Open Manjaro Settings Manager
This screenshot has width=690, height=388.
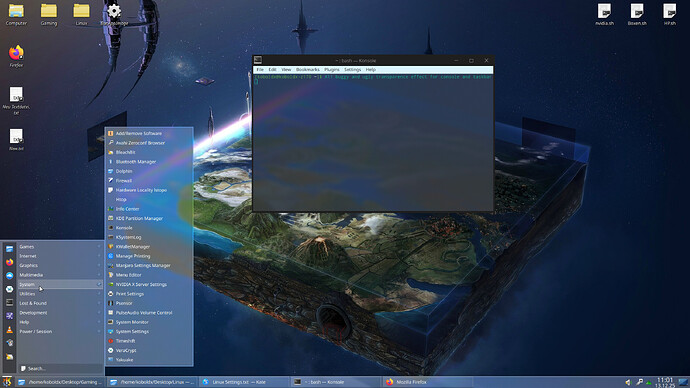click(x=149, y=266)
